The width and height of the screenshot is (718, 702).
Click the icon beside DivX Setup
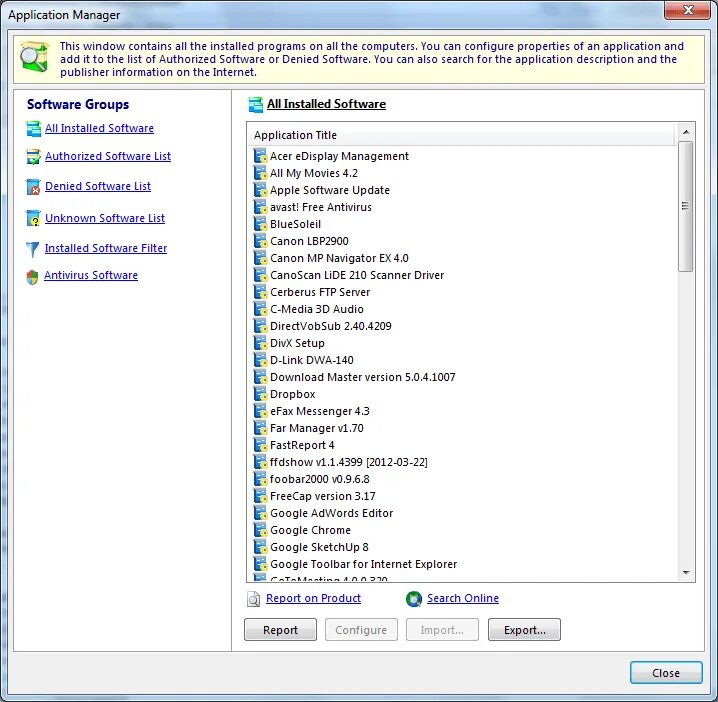(x=260, y=343)
